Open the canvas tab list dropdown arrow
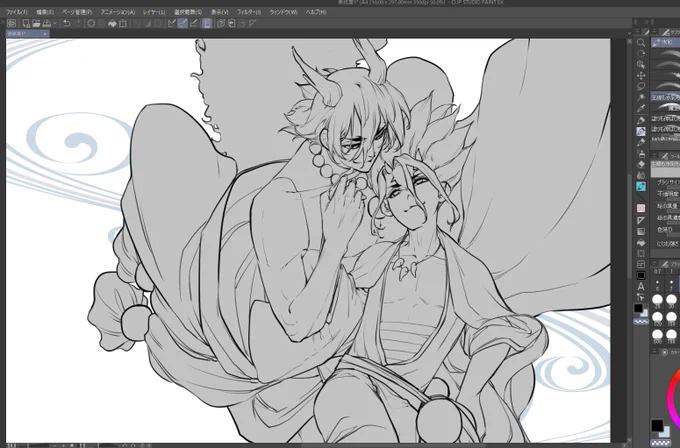680x448 pixels. tap(629, 33)
